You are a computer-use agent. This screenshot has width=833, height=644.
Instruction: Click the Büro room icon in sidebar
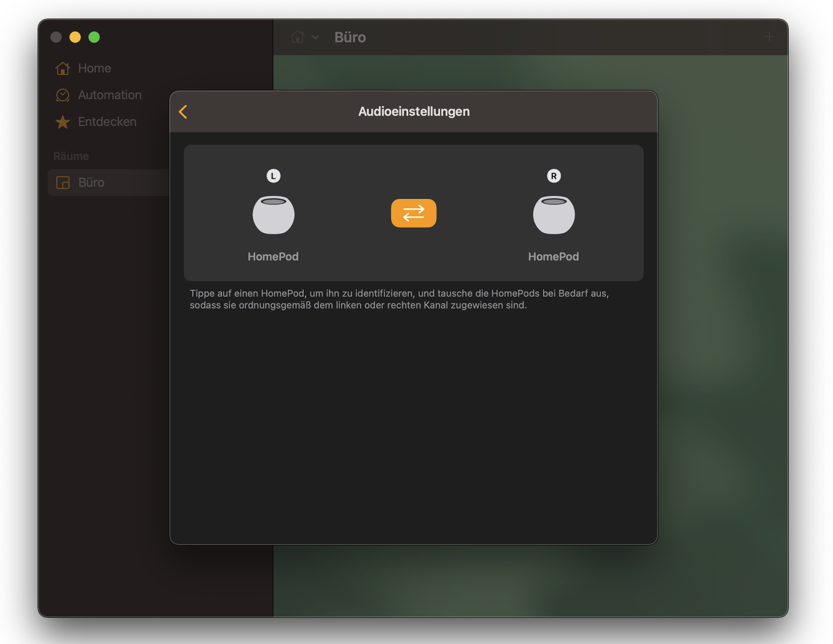(63, 183)
